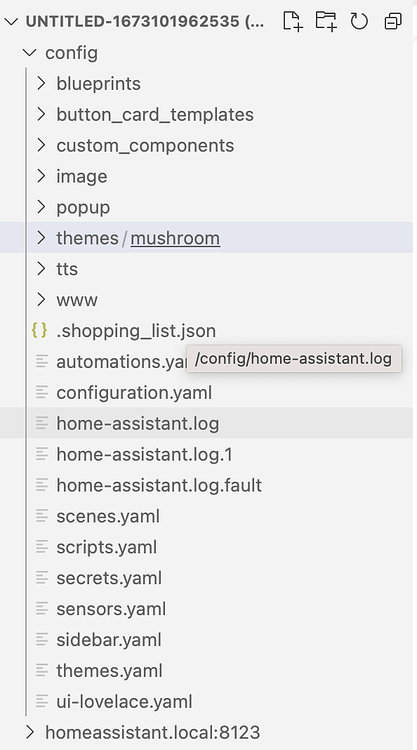Select the mushroom folder link
The height and width of the screenshot is (750, 417).
click(175, 238)
